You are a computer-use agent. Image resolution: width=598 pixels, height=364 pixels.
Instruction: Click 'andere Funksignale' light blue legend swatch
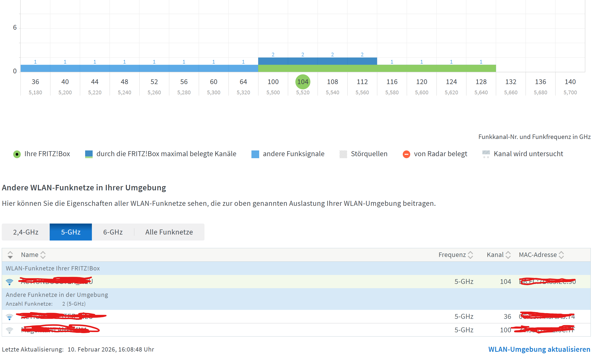pyautogui.click(x=255, y=154)
